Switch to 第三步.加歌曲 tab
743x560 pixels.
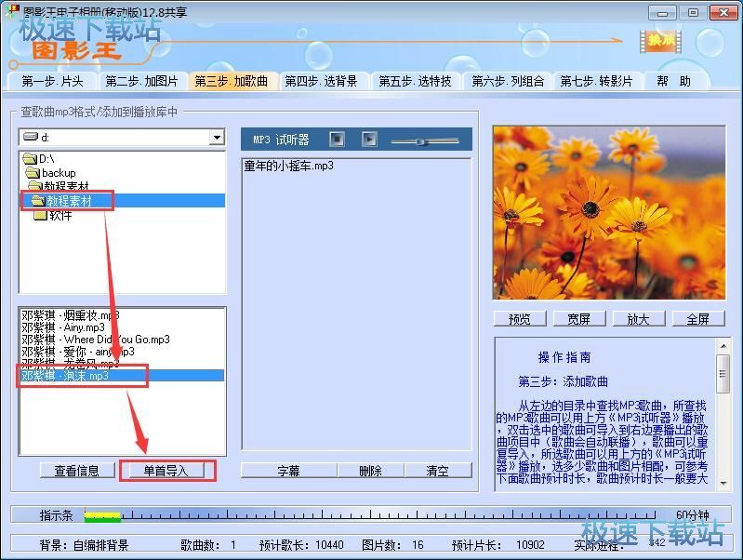(232, 82)
